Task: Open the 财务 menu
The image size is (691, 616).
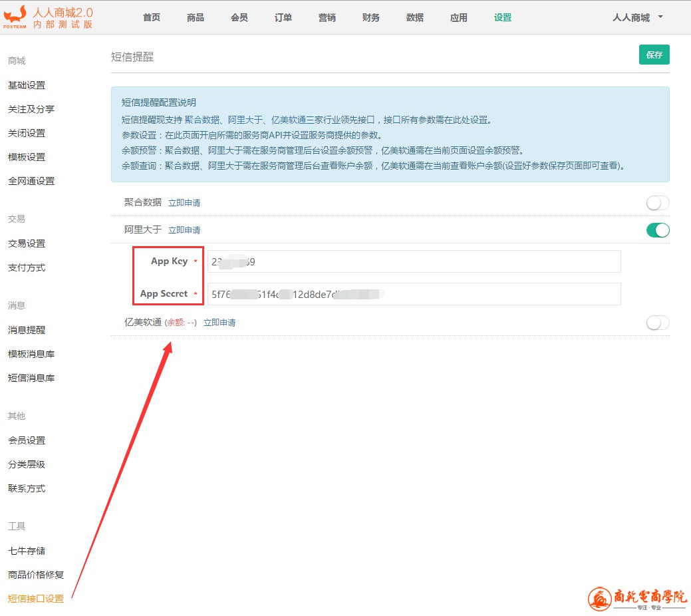Action: pyautogui.click(x=371, y=18)
